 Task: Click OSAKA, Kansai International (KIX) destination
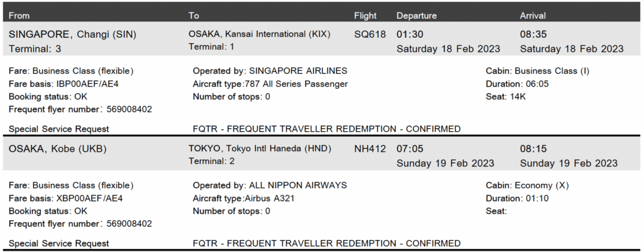pos(259,34)
